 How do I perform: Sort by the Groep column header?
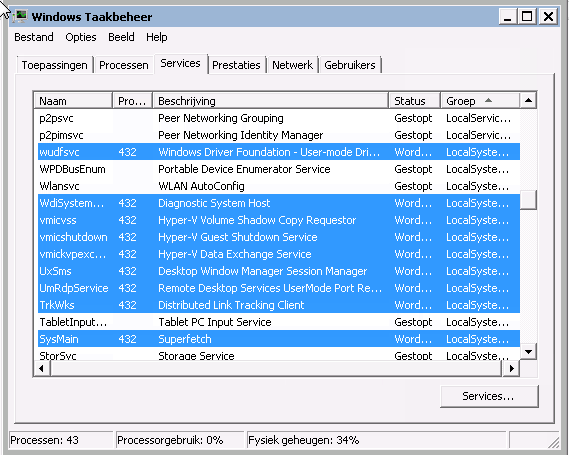480,101
